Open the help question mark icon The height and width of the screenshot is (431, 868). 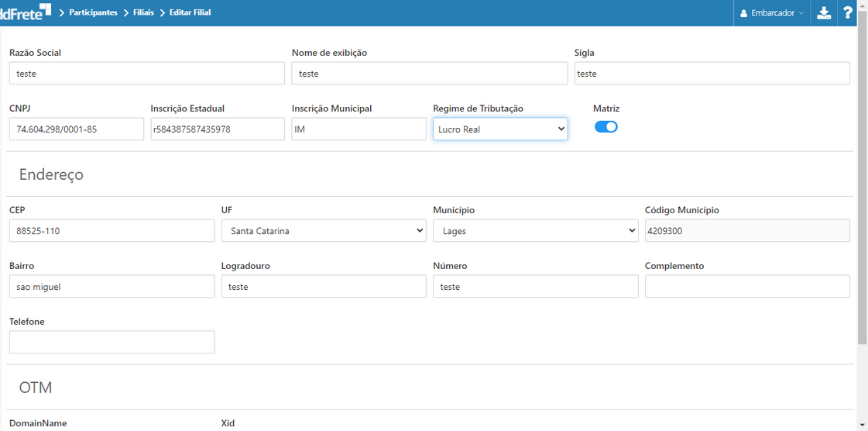pos(848,13)
